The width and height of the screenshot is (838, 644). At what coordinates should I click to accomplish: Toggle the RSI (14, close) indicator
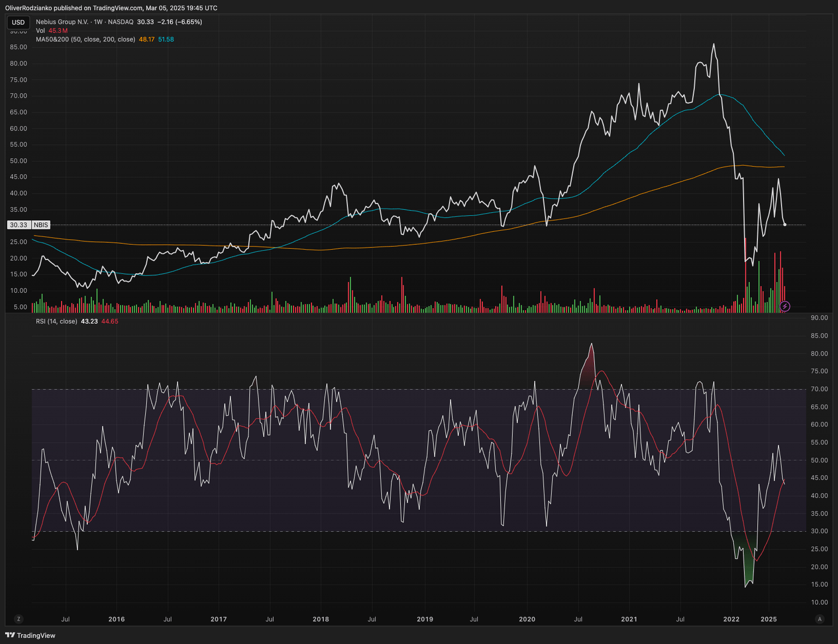click(x=56, y=321)
